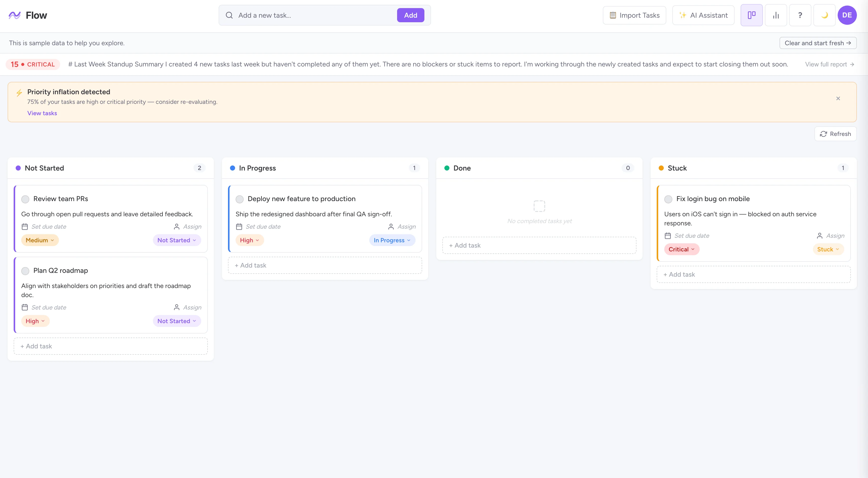Viewport: 868px width, 478px height.
Task: Open In Progress status dropdown on Deploy card
Action: [x=392, y=240]
